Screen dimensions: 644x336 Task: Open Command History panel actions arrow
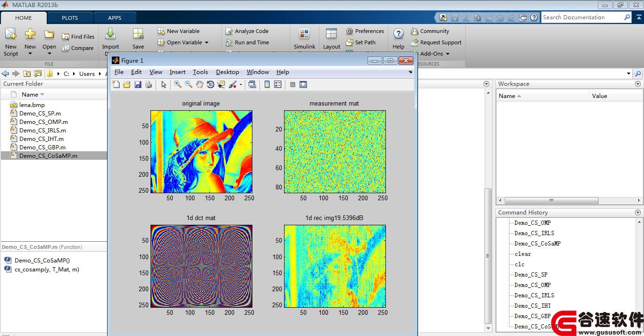coord(638,213)
